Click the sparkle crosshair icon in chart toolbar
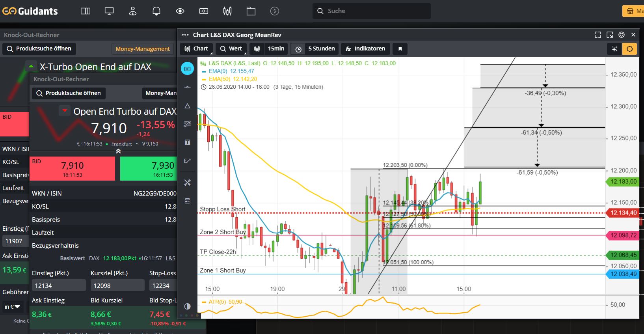This screenshot has width=644, height=334. [614, 49]
